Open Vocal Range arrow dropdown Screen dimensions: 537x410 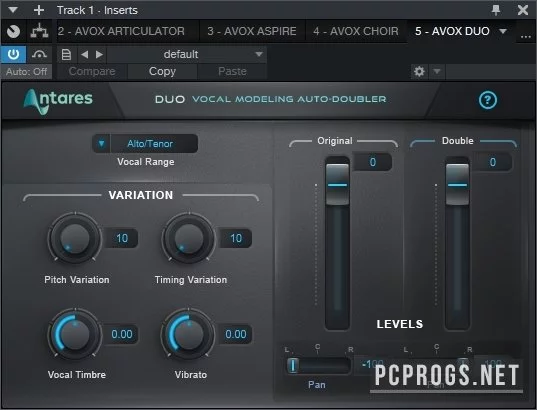(101, 144)
